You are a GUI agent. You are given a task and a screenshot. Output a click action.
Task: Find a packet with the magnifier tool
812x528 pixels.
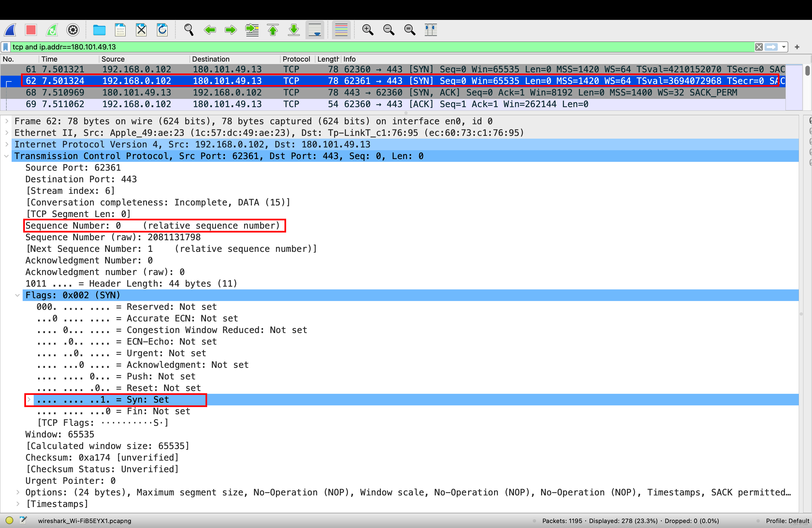(x=189, y=30)
